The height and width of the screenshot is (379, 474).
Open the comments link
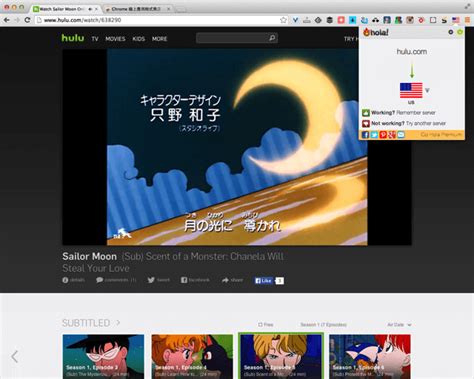pos(116,280)
